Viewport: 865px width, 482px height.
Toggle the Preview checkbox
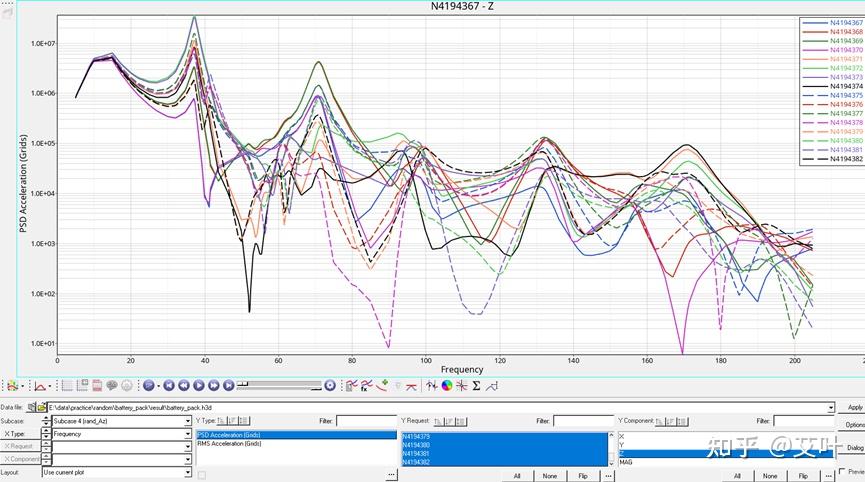point(840,472)
